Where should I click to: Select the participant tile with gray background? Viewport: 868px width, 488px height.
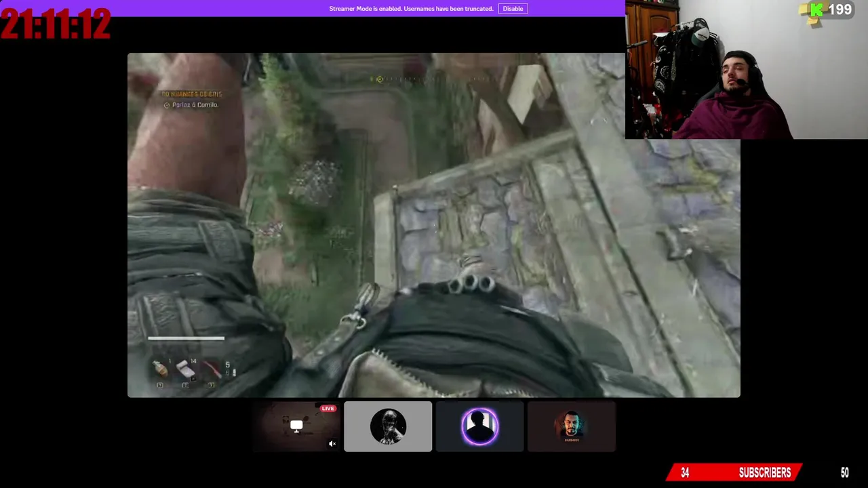click(388, 426)
